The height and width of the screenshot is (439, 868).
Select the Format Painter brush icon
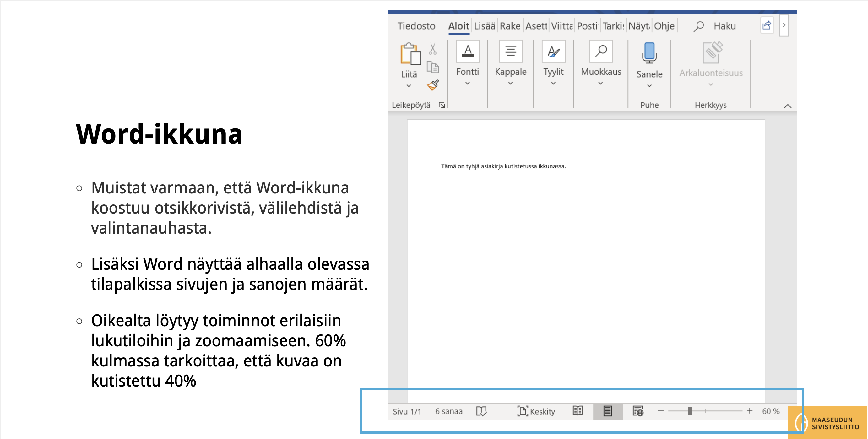tap(433, 85)
